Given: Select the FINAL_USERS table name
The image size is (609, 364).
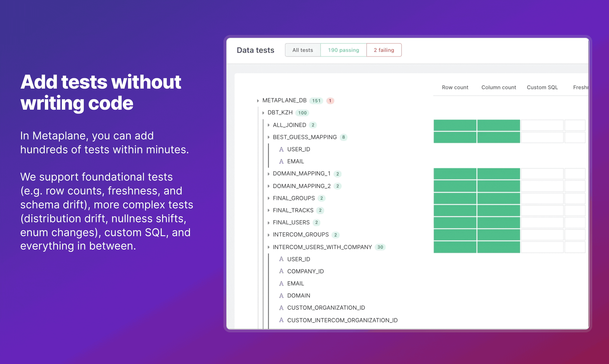Looking at the screenshot, I should coord(291,222).
